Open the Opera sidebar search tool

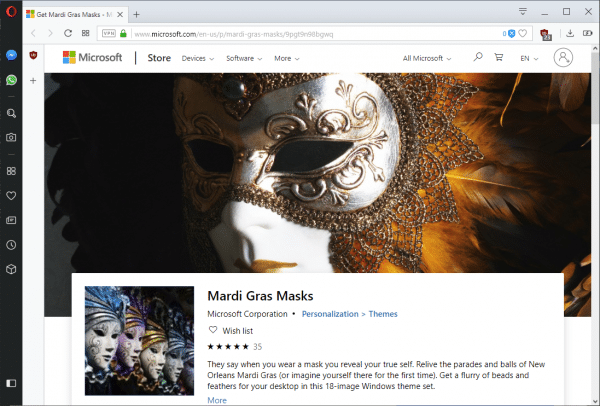coord(11,113)
